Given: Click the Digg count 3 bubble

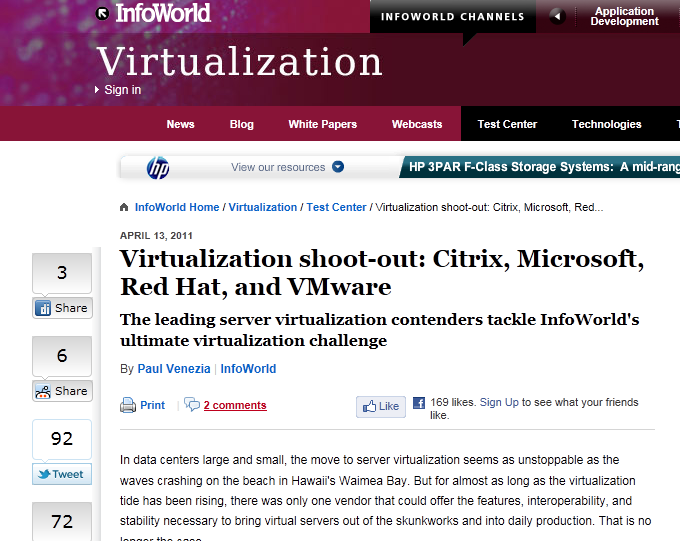Looking at the screenshot, I should [x=62, y=273].
